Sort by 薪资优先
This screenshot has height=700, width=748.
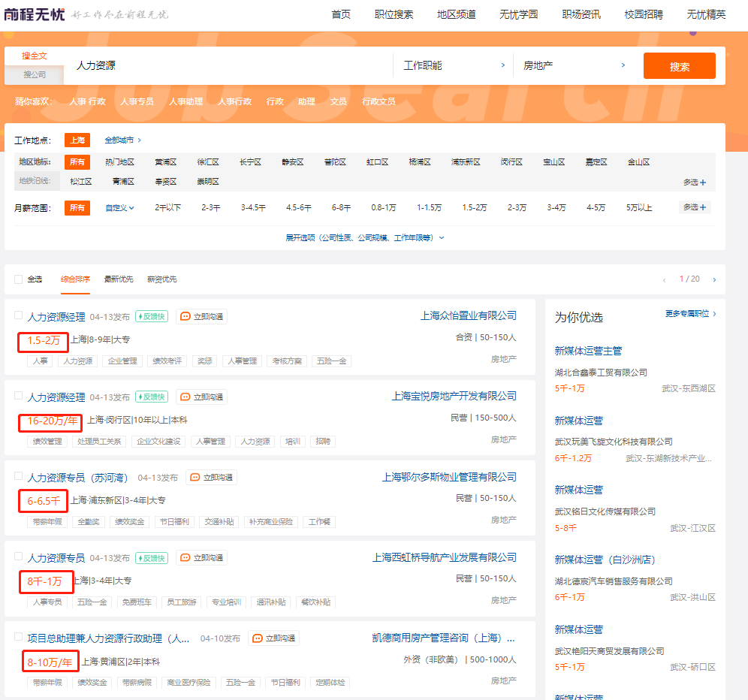(x=161, y=279)
